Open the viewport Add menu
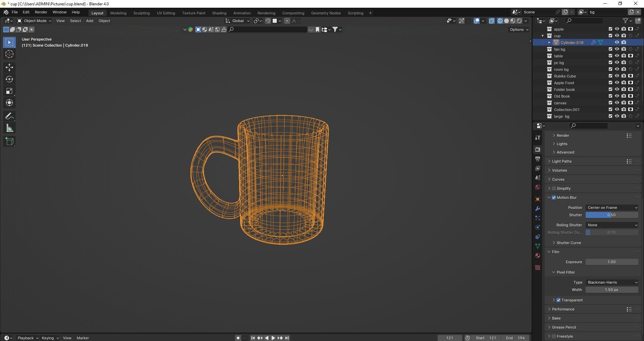Image resolution: width=644 pixels, height=341 pixels. click(90, 21)
